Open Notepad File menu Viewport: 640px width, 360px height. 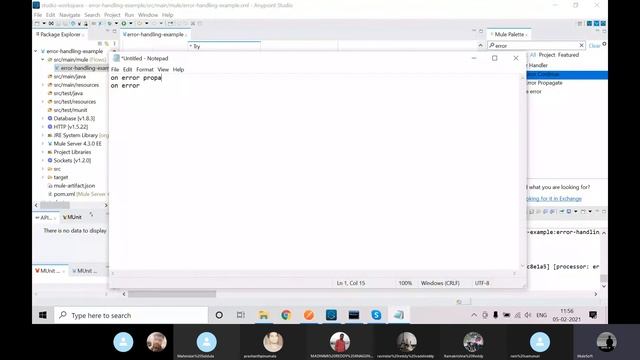coord(115,69)
